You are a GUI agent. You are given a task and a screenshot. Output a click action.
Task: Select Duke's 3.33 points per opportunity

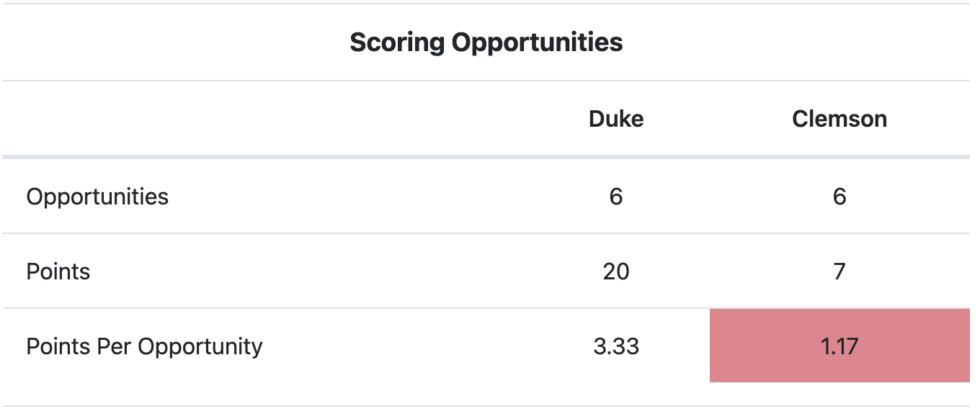(x=616, y=346)
